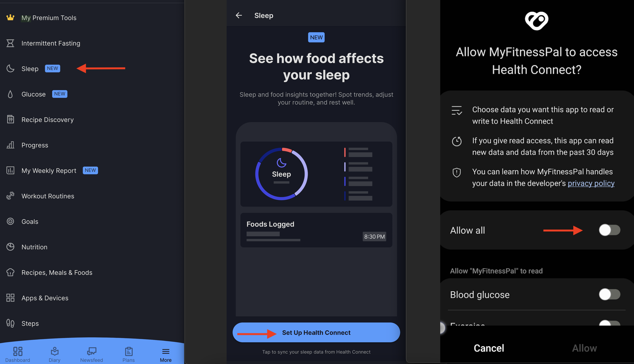Open Progress tracker
Screen dimensions: 634x364
tap(35, 145)
